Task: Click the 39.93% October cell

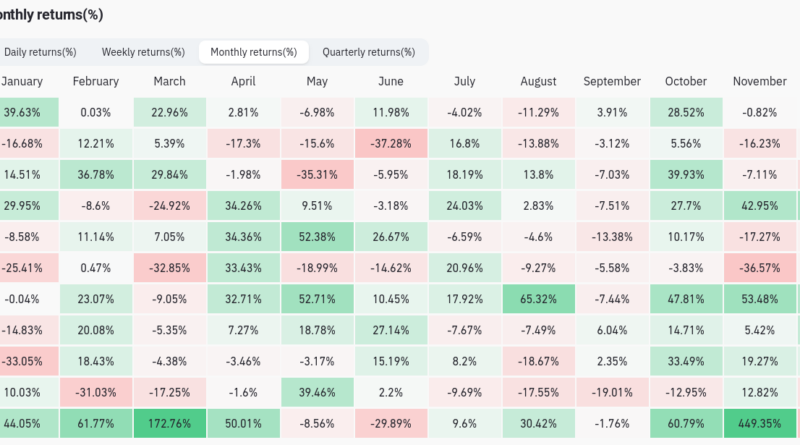Action: pyautogui.click(x=686, y=175)
